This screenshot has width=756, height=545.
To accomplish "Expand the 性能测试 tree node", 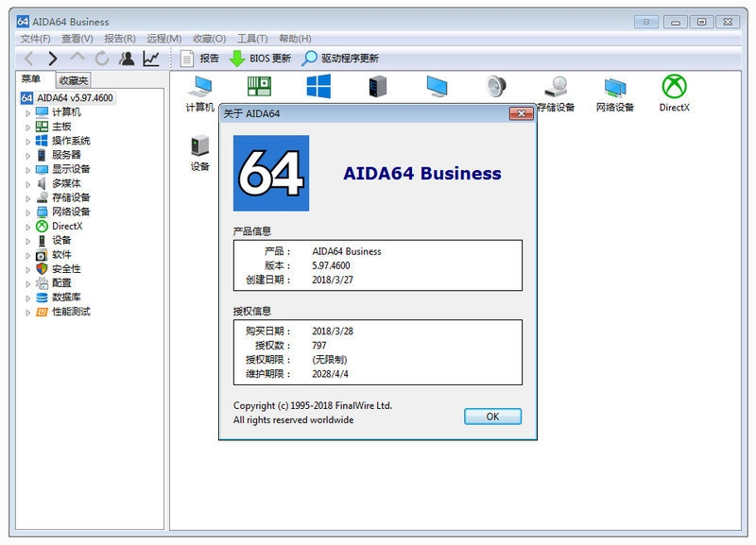I will [27, 313].
